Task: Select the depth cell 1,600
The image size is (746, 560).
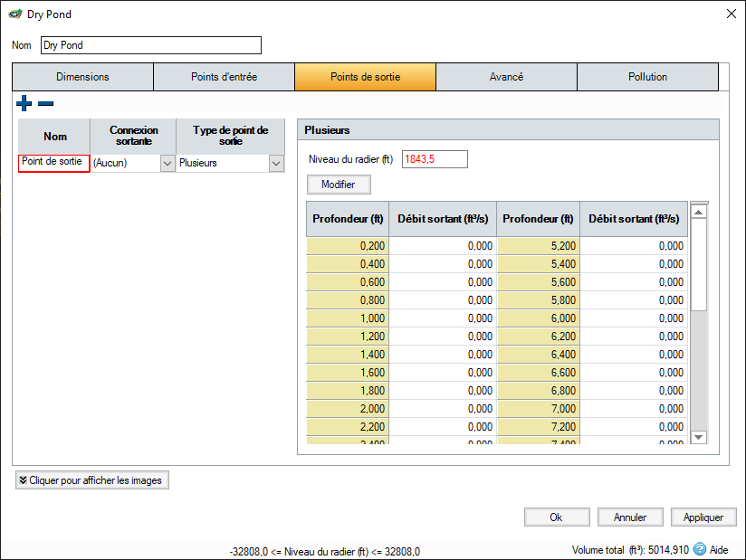Action: (x=348, y=372)
